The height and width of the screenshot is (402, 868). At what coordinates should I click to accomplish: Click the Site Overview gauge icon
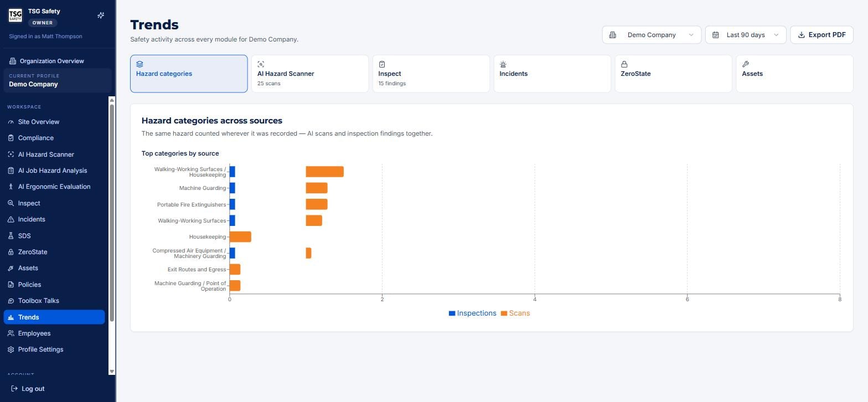(x=11, y=122)
